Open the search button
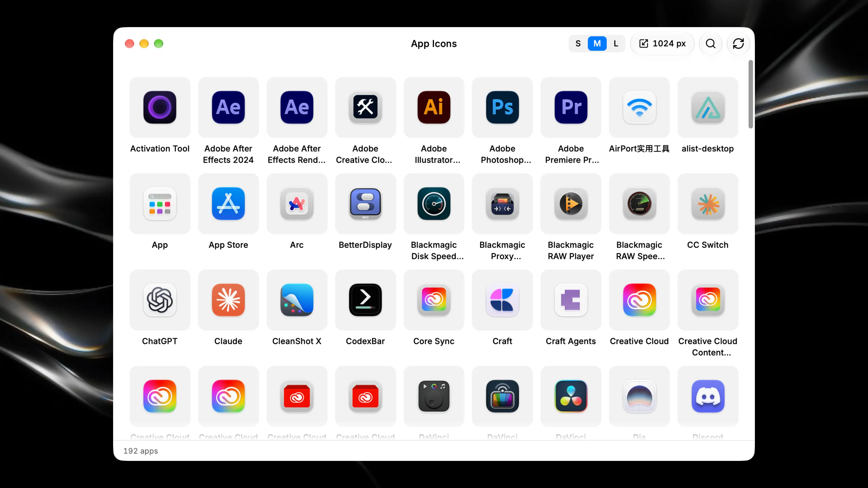This screenshot has height=488, width=868. [x=710, y=43]
